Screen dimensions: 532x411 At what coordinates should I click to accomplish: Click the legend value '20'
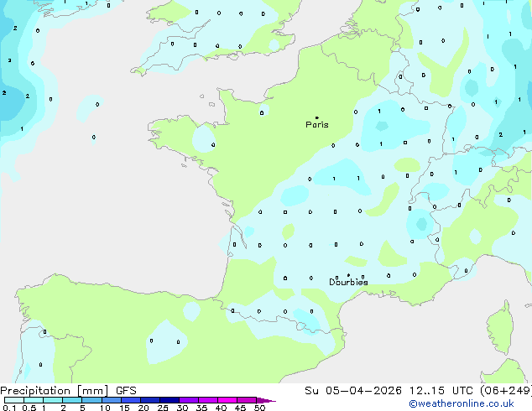[143, 408]
